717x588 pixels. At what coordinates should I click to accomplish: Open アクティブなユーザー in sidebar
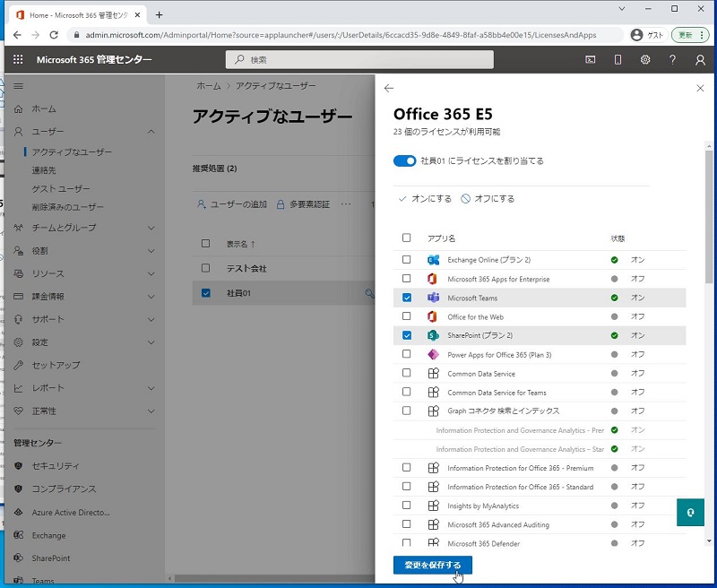click(x=72, y=151)
